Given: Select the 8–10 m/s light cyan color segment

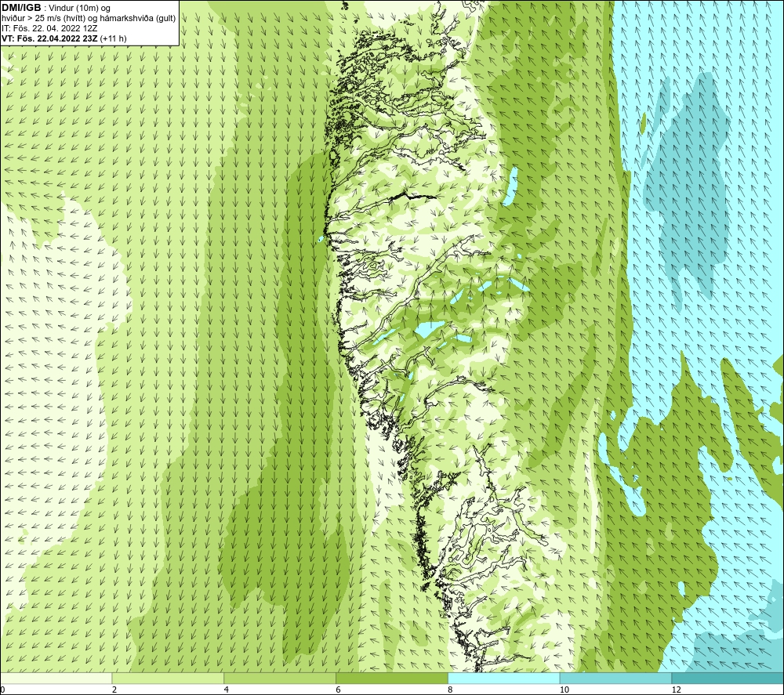Looking at the screenshot, I should [x=504, y=678].
